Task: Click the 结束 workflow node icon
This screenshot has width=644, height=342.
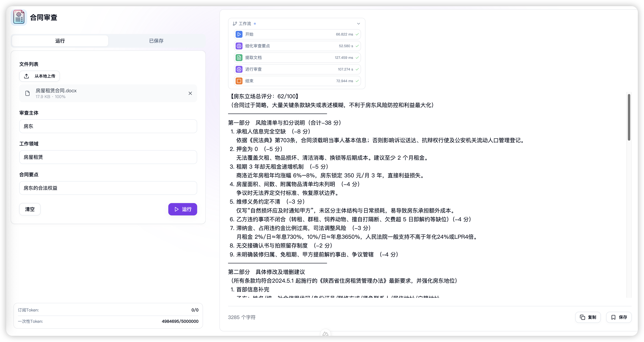Action: coord(239,81)
